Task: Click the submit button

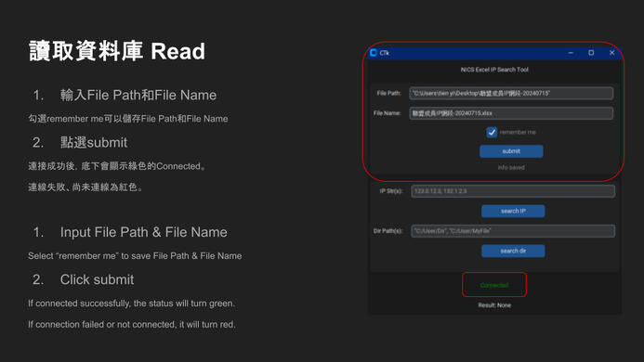Action: point(511,151)
